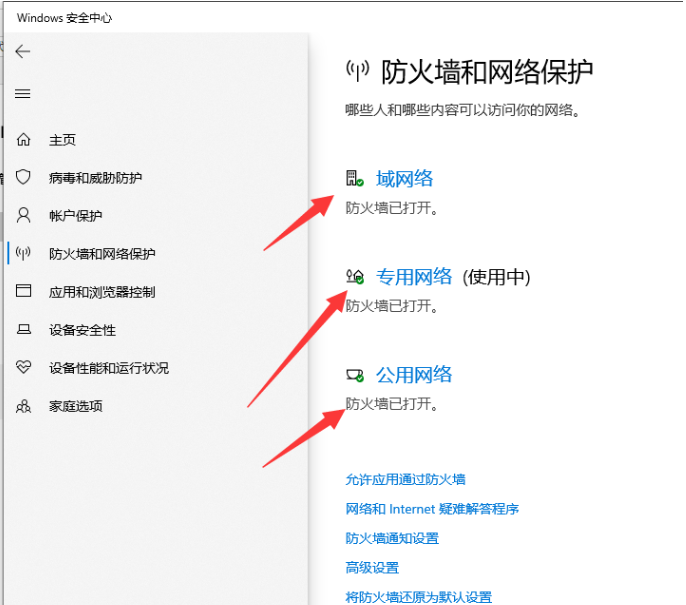686x605 pixels.
Task: Click the wireless icon for 防火墙和网络保护
Action: click(24, 254)
